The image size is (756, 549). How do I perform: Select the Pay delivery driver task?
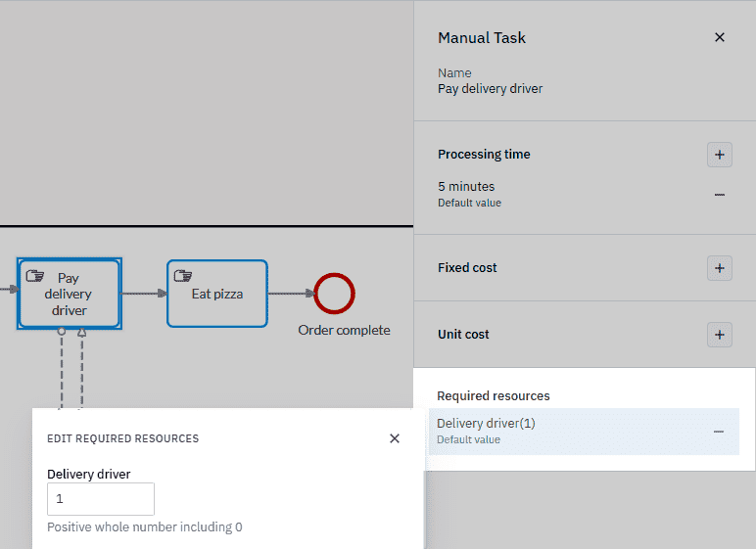70,294
